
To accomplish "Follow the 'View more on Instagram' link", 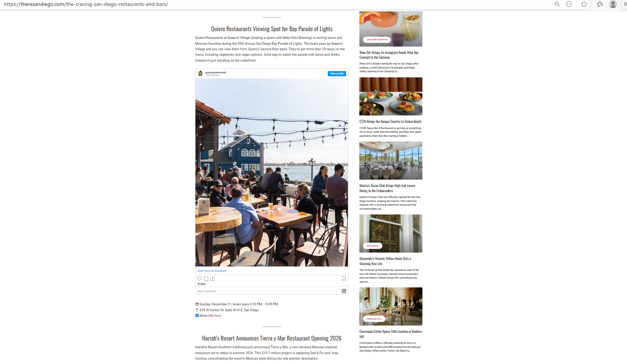I will (x=212, y=271).
